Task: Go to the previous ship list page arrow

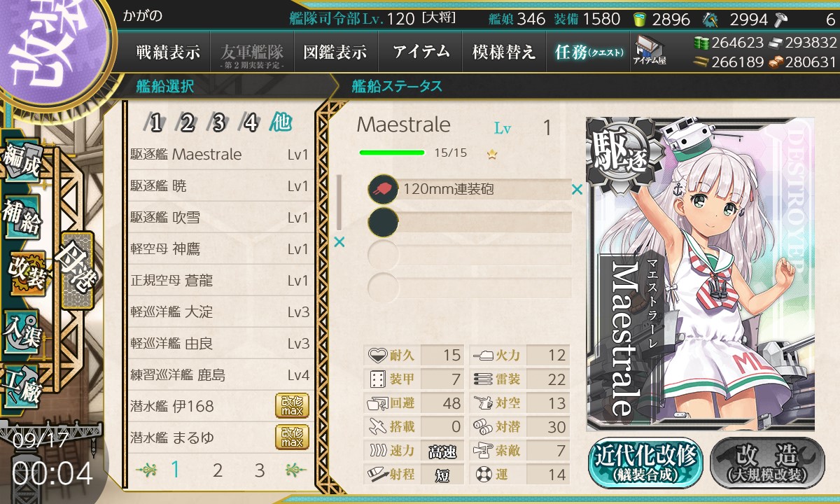Action: pyautogui.click(x=145, y=470)
